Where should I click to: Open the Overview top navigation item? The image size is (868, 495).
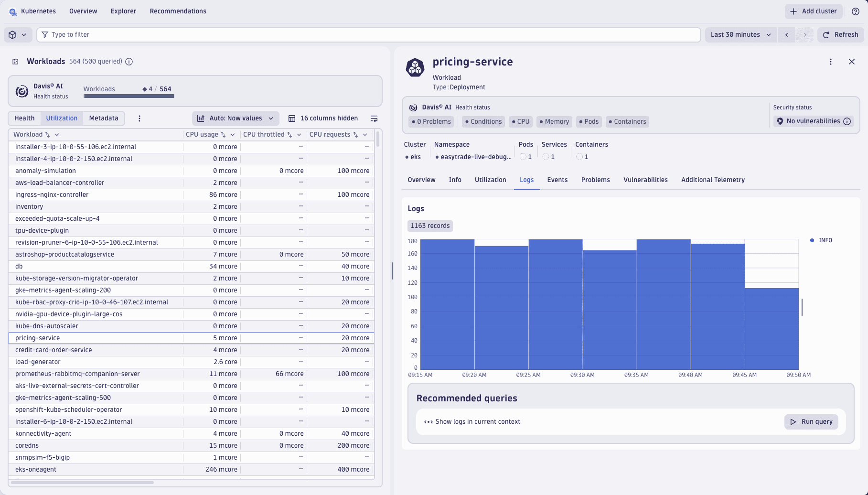click(83, 11)
